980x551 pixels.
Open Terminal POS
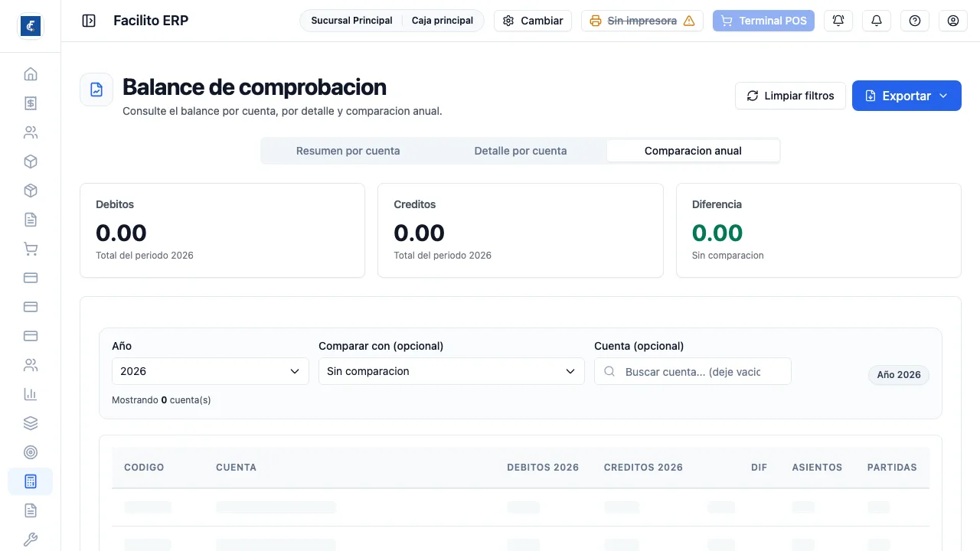763,21
